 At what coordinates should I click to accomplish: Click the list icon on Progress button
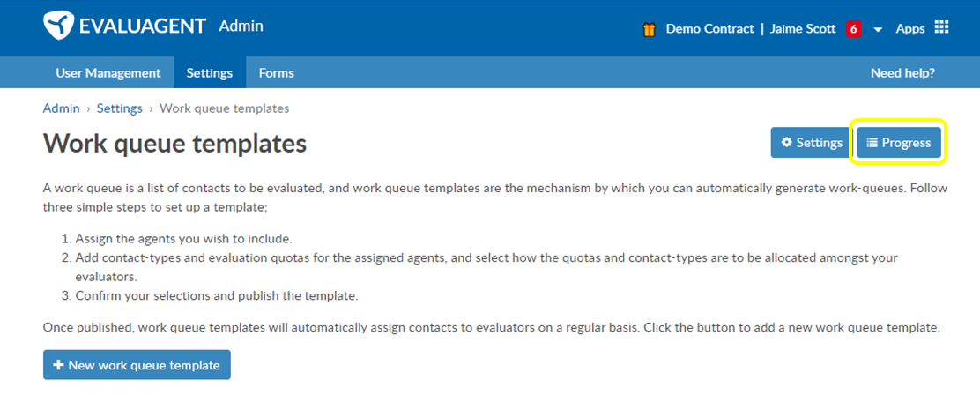click(x=872, y=143)
